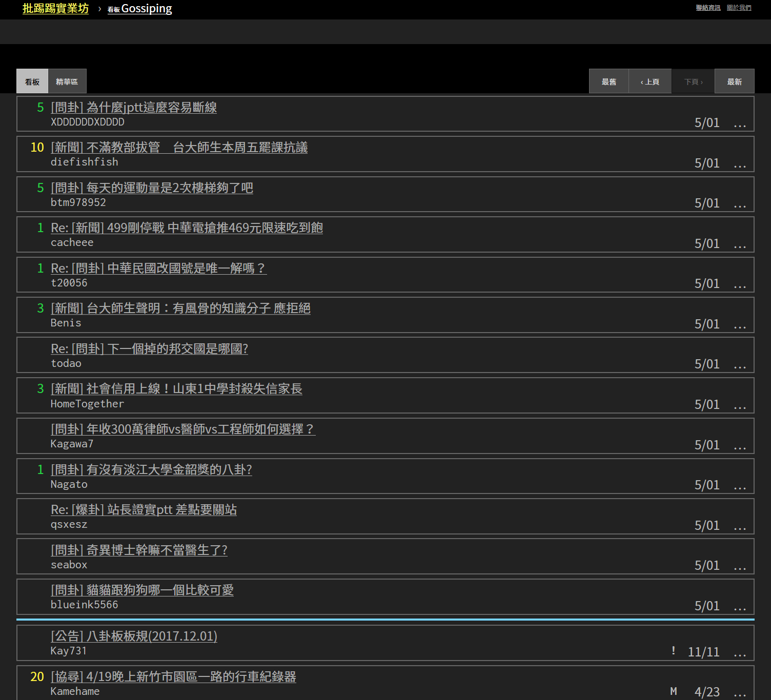Image resolution: width=771 pixels, height=700 pixels.
Task: Click the 最舊 navigation button
Action: 608,81
